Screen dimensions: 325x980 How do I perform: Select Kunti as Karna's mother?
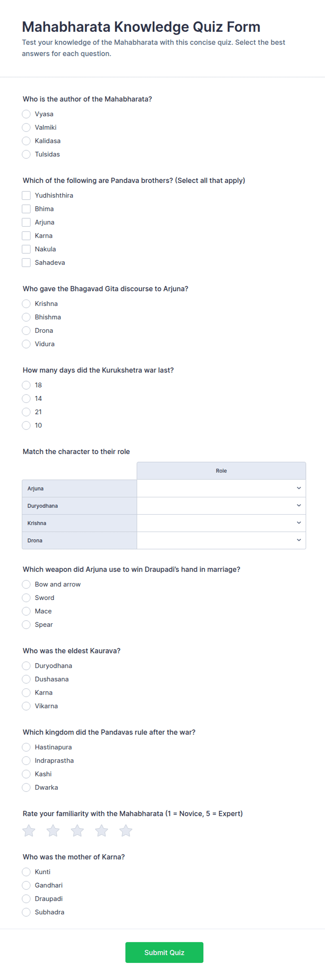tap(26, 872)
